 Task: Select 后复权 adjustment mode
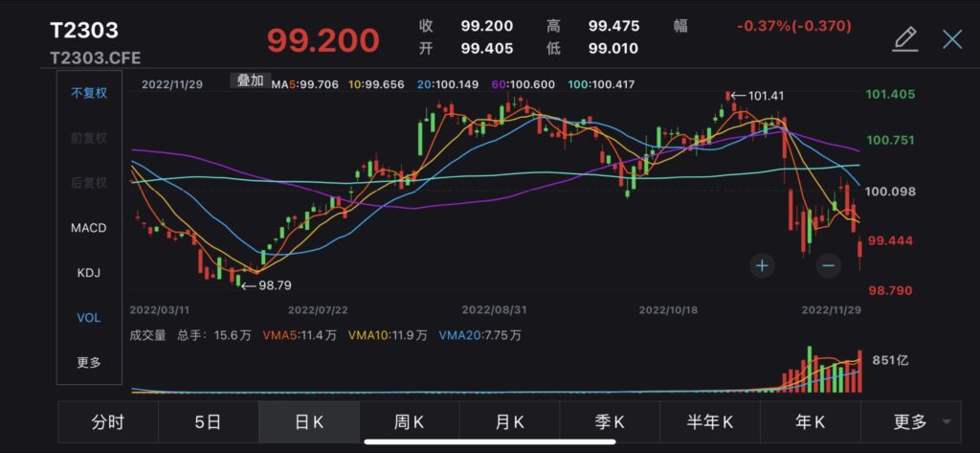point(89,183)
